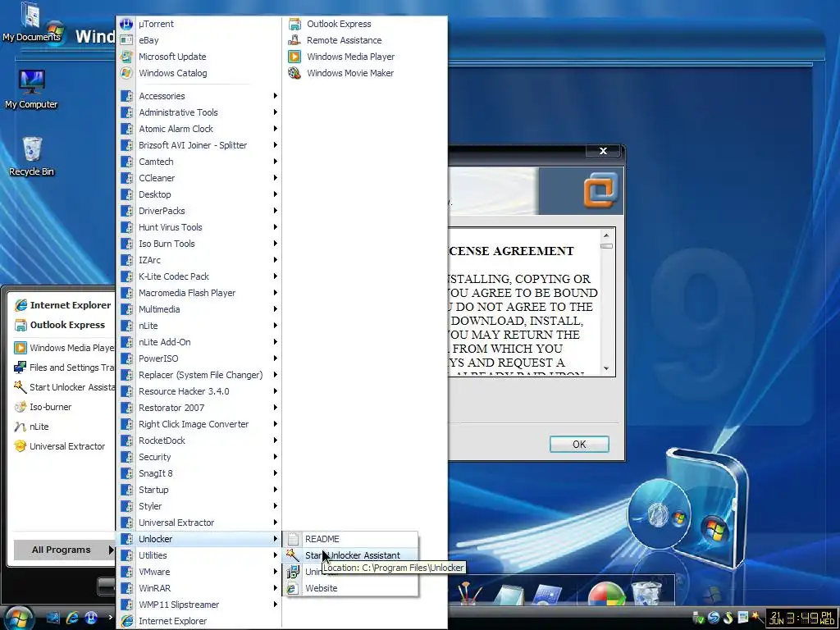Click the All Programs button

pyautogui.click(x=64, y=550)
